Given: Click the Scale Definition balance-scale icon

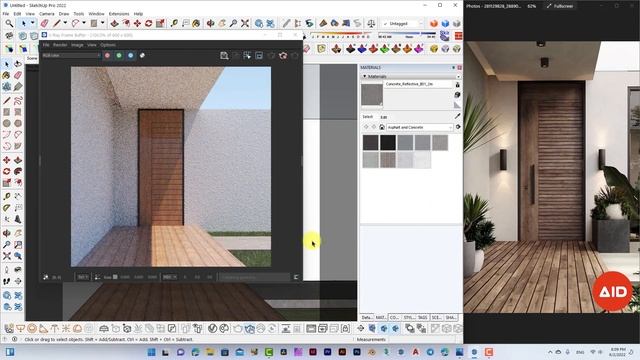Looking at the screenshot, I should click(371, 23).
